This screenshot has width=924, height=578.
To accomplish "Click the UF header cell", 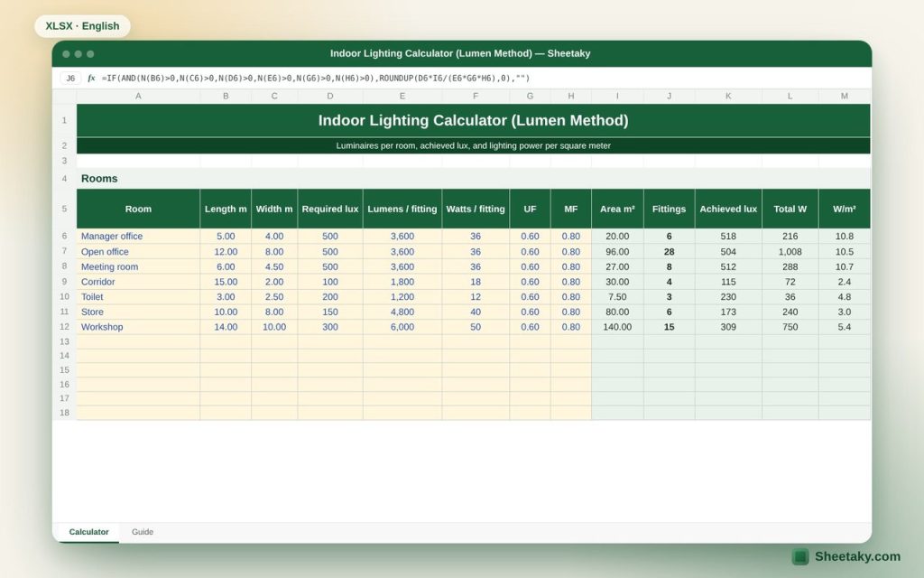I will coord(530,209).
